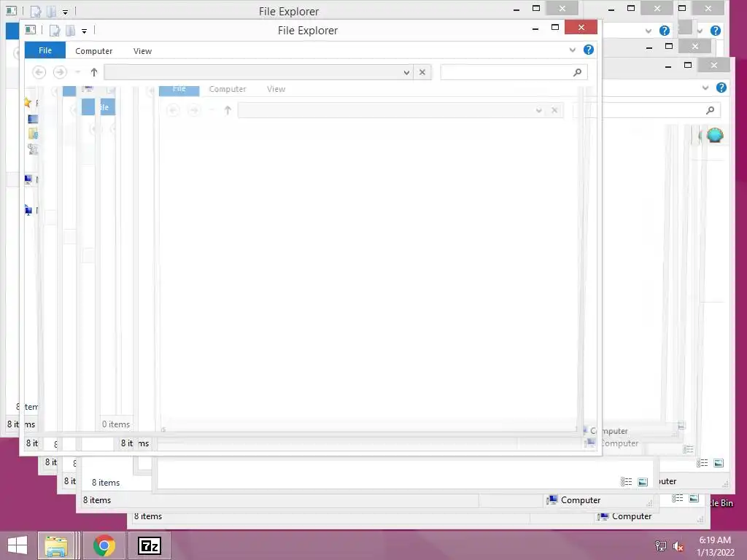Screen dimensions: 747x560
Task: Click the faded View tab in the ghost window
Action: [x=276, y=89]
